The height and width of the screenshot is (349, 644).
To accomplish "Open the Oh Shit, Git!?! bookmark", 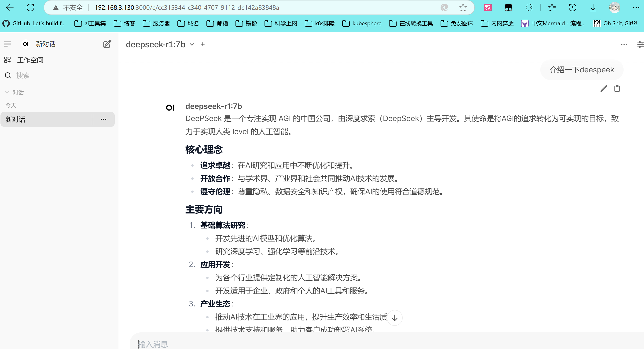I will point(615,23).
